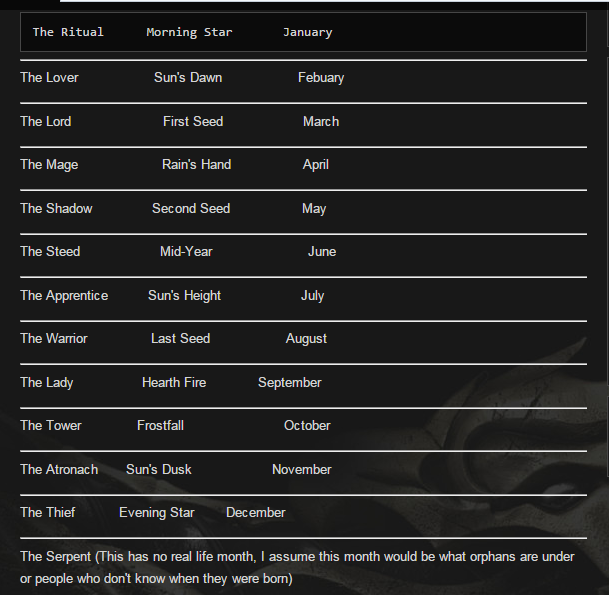Click "Morning Star" in the top box
The width and height of the screenshot is (609, 595).
[x=189, y=32]
